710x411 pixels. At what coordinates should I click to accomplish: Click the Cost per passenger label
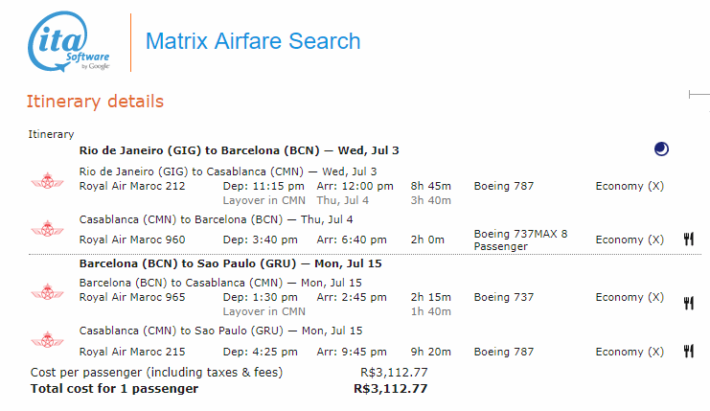(156, 373)
